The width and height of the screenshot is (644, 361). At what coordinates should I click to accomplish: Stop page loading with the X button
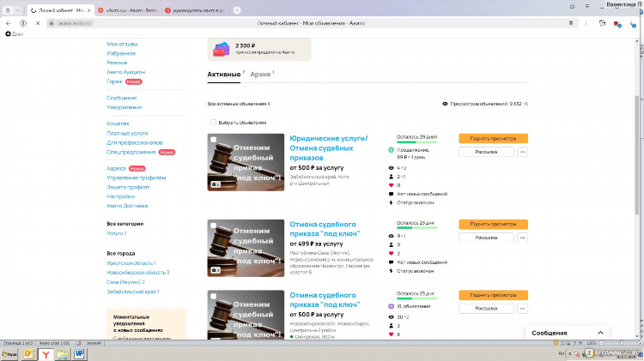click(x=38, y=23)
